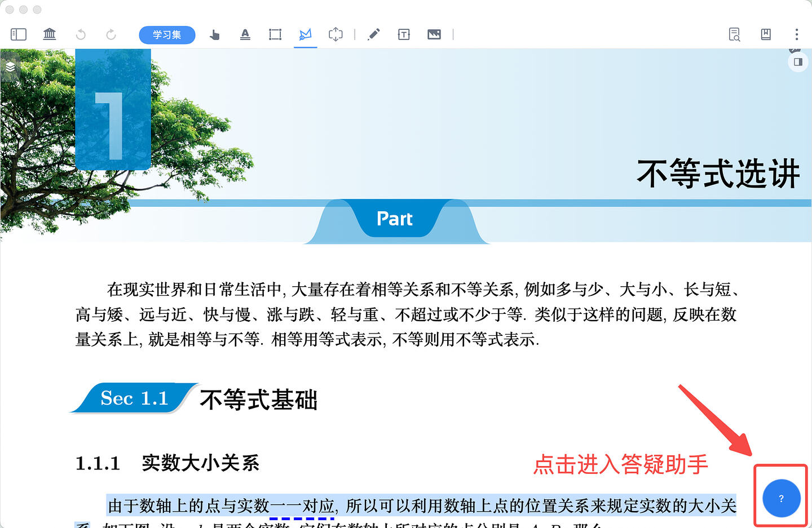Open document search panel
The height and width of the screenshot is (528, 812).
(x=734, y=34)
